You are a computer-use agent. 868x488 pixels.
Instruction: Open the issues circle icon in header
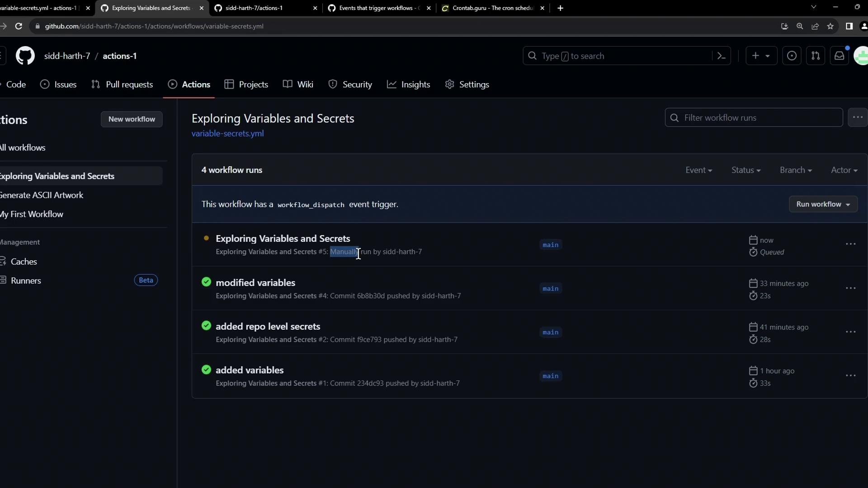(792, 56)
